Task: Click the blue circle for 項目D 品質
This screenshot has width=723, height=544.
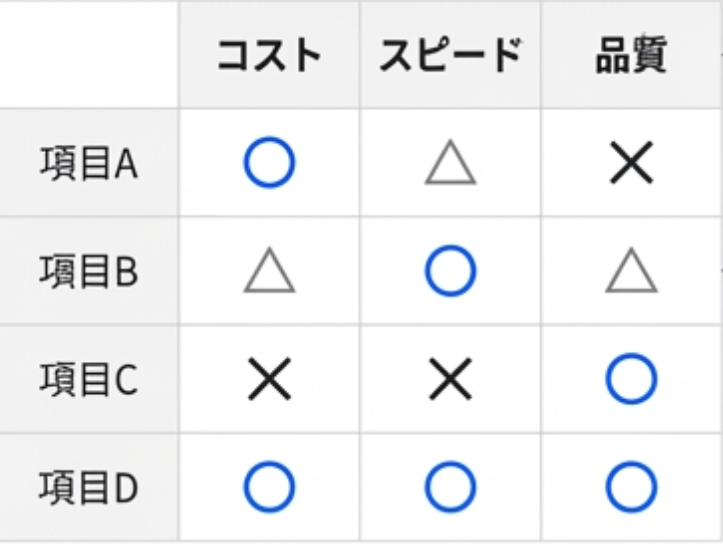Action: point(631,487)
